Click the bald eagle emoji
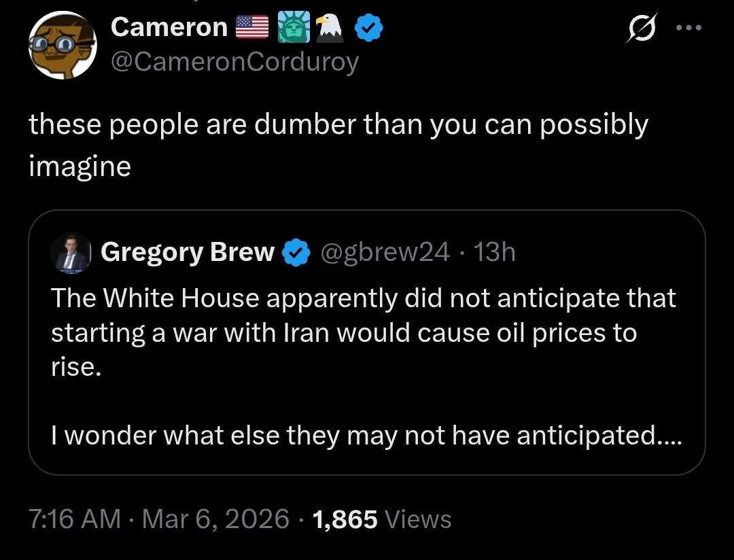The image size is (734, 560). tap(330, 27)
